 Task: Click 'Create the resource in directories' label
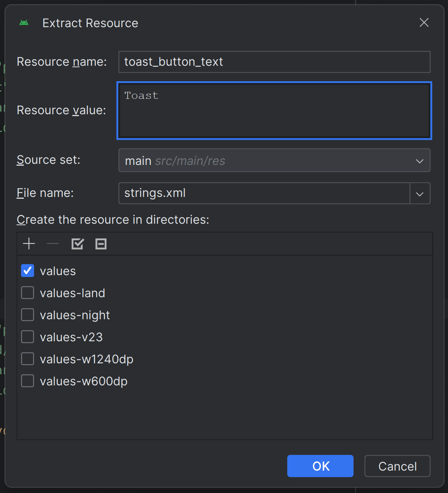[113, 220]
